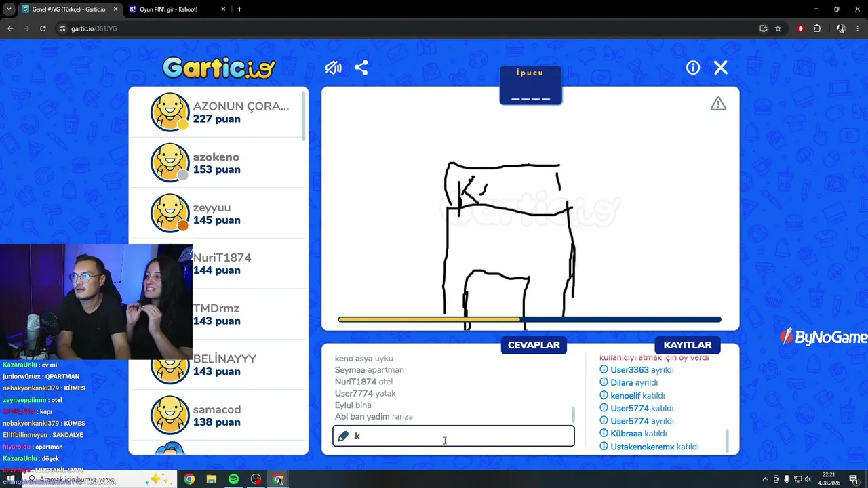Click the address bar URL
868x488 pixels.
pyautogui.click(x=94, y=28)
